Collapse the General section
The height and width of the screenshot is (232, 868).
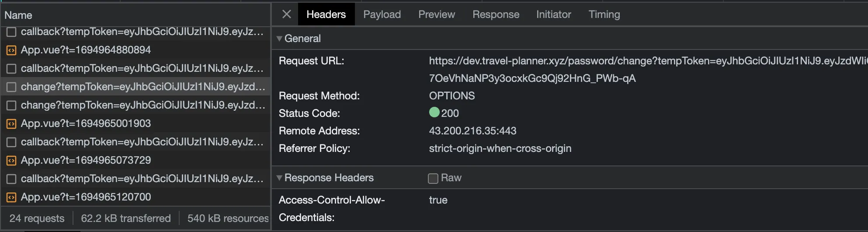click(279, 39)
